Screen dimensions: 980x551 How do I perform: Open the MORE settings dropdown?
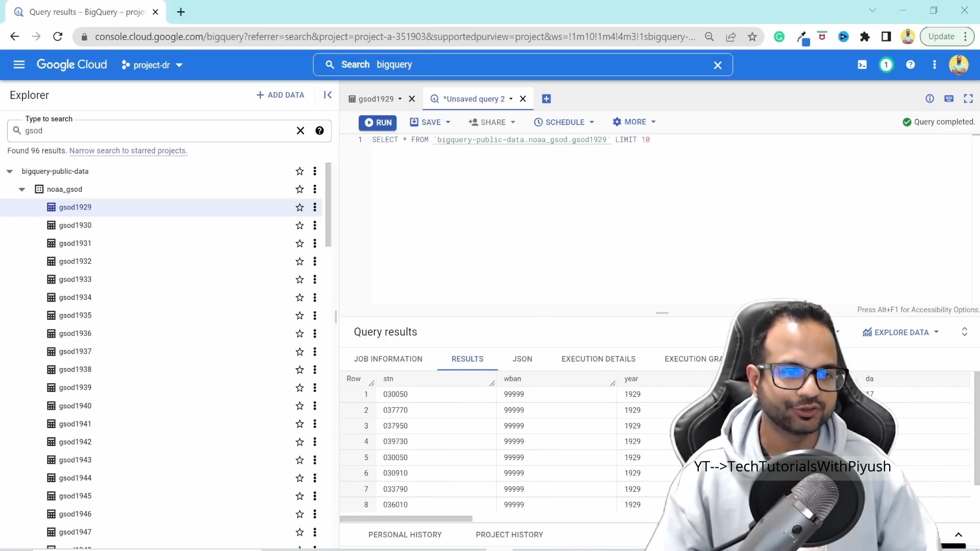point(634,122)
